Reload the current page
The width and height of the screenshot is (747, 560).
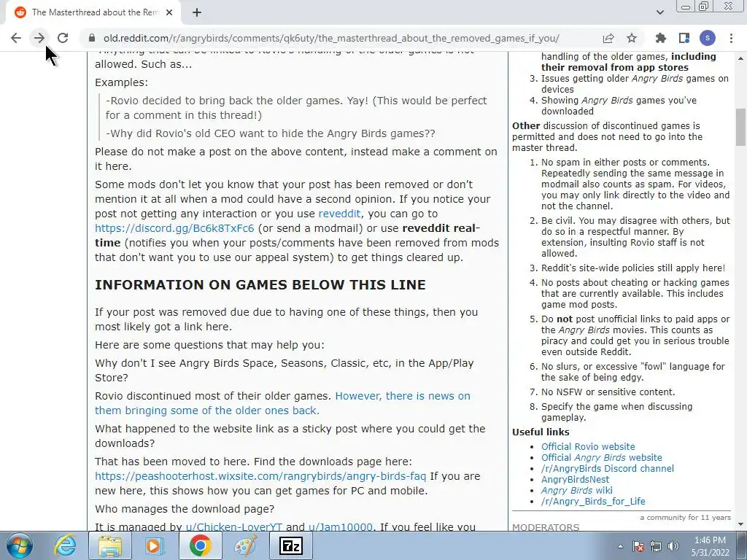pos(63,38)
